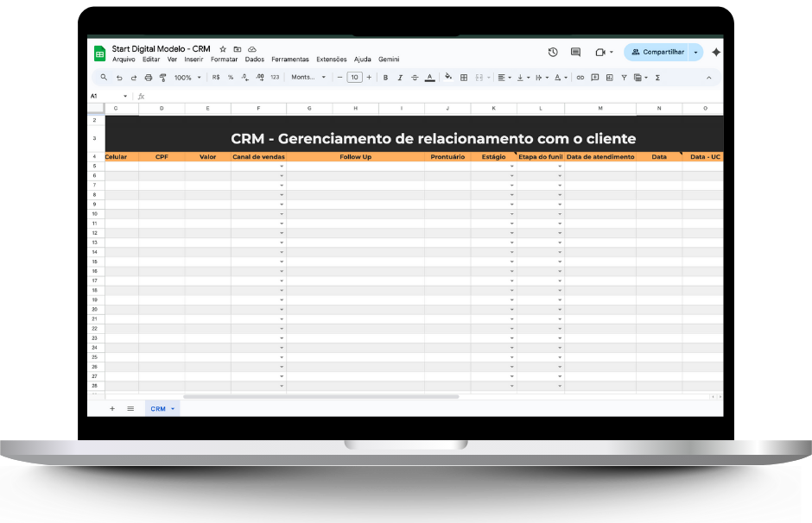Open version history clock icon
The width and height of the screenshot is (812, 523).
point(553,52)
